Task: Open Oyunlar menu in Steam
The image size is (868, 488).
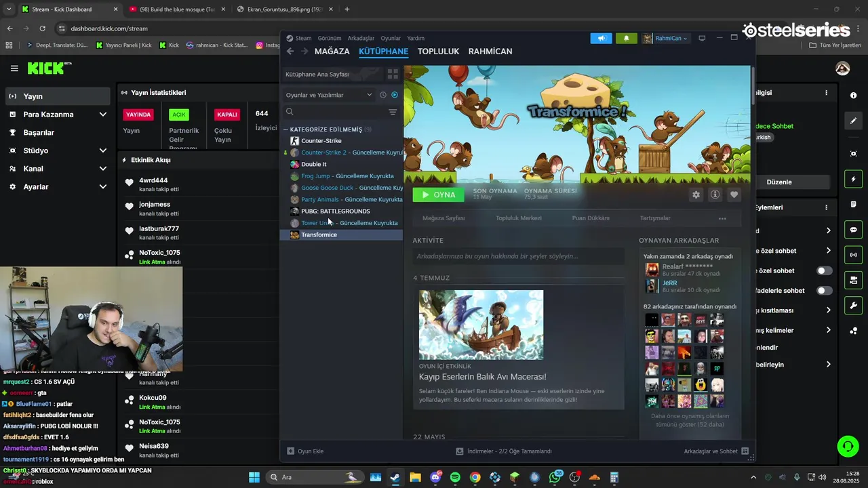Action: coord(391,38)
